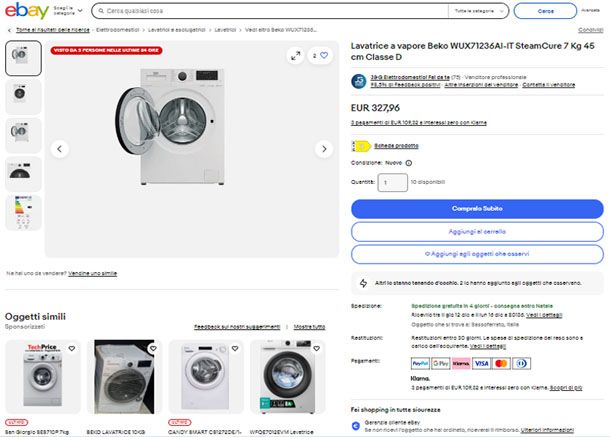The image size is (610, 437).
Task: Go back via 'Torna ai risultati della ricerca'
Action: coord(53,30)
